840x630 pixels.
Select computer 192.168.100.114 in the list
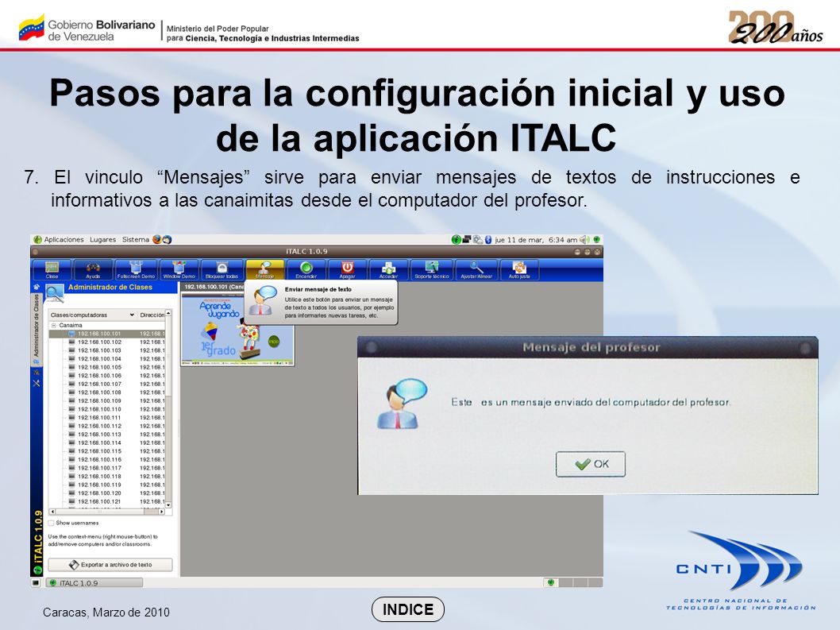pyautogui.click(x=107, y=443)
